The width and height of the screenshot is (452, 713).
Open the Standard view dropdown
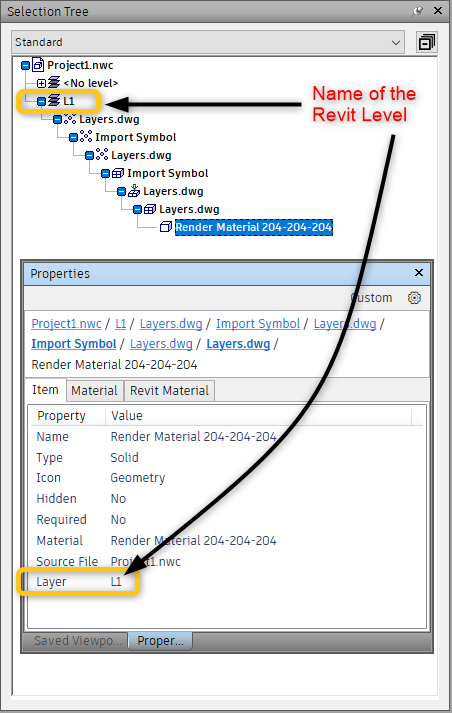point(208,42)
